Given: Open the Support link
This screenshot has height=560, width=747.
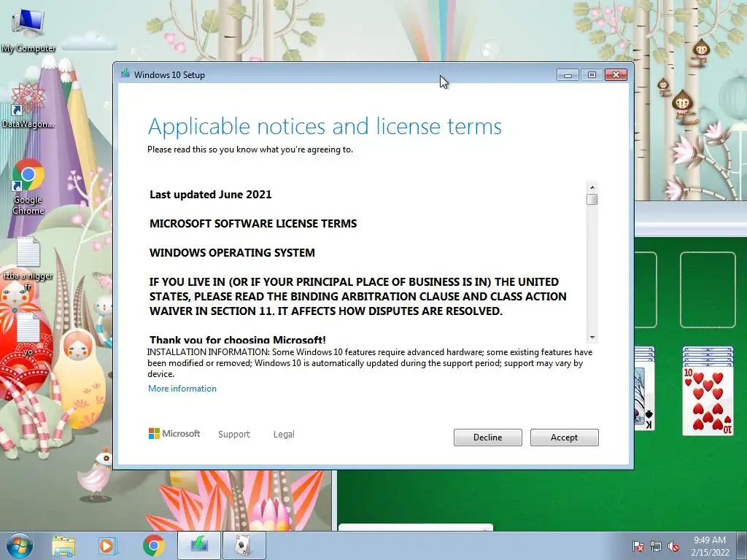Looking at the screenshot, I should [x=234, y=435].
